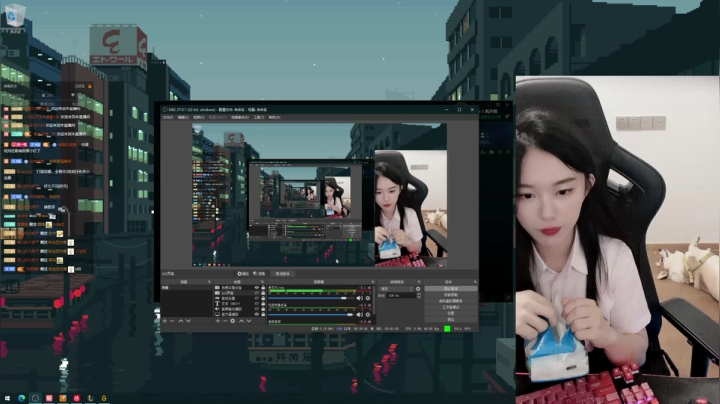Image resolution: width=720 pixels, height=404 pixels.
Task: Open the League of Legends taskbar icon
Action: (x=90, y=398)
